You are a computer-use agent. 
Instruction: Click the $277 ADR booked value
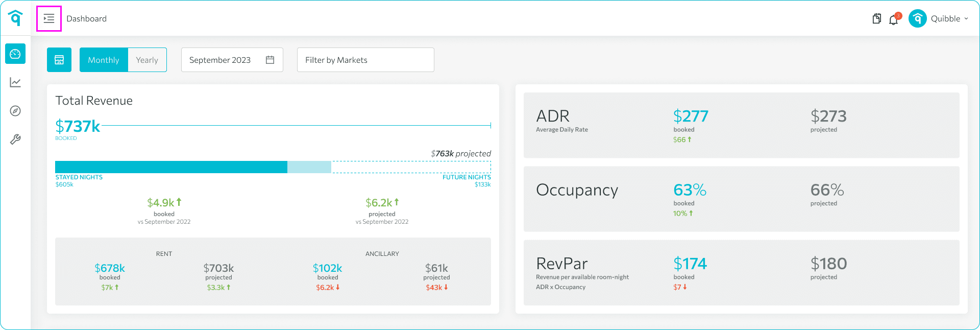coord(691,116)
